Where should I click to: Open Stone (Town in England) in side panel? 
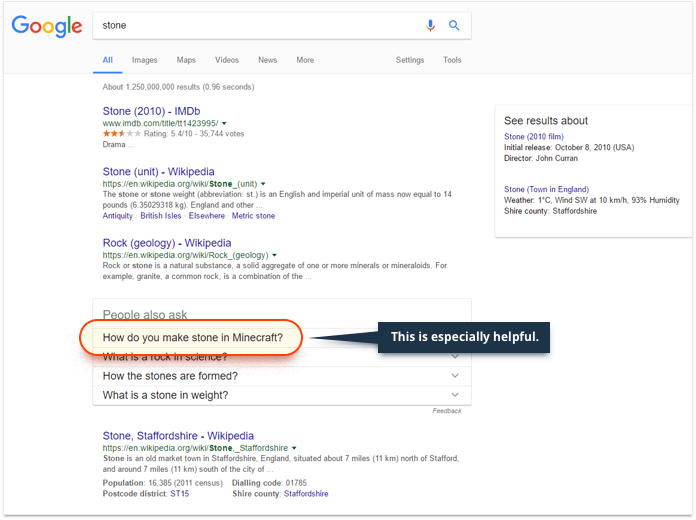click(x=546, y=190)
